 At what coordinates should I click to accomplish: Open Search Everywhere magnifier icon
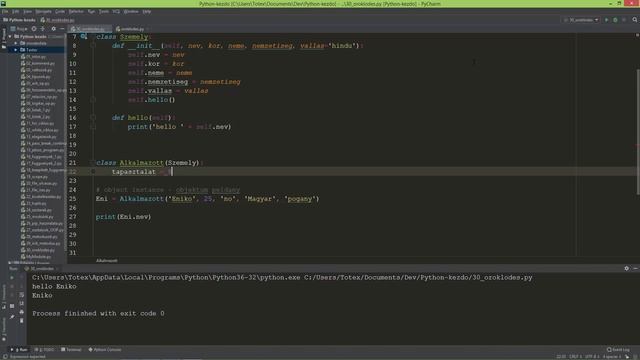point(635,20)
